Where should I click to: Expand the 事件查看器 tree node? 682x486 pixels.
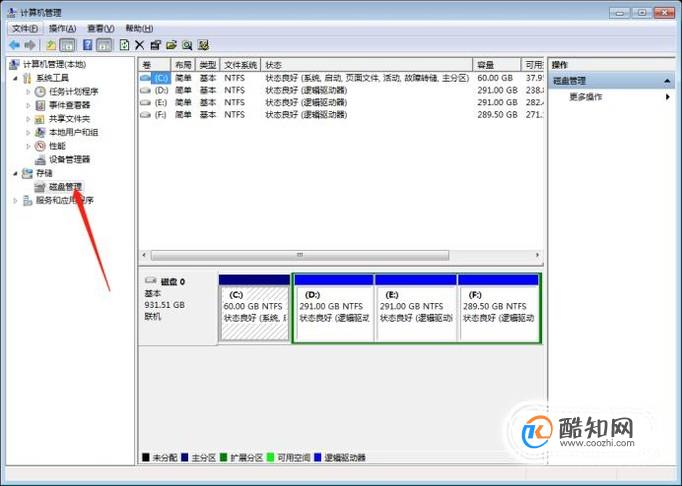28,105
